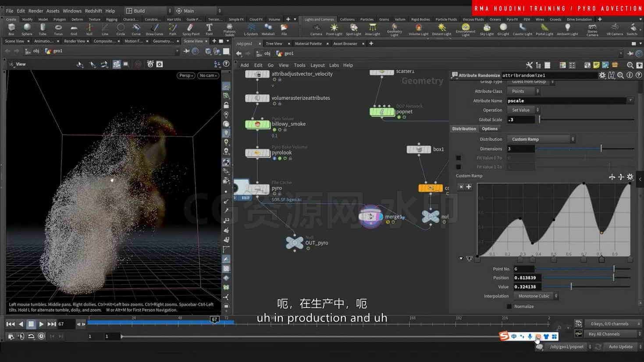644x362 pixels.
Task: Toggle Auto Update mode
Action: coord(620,347)
